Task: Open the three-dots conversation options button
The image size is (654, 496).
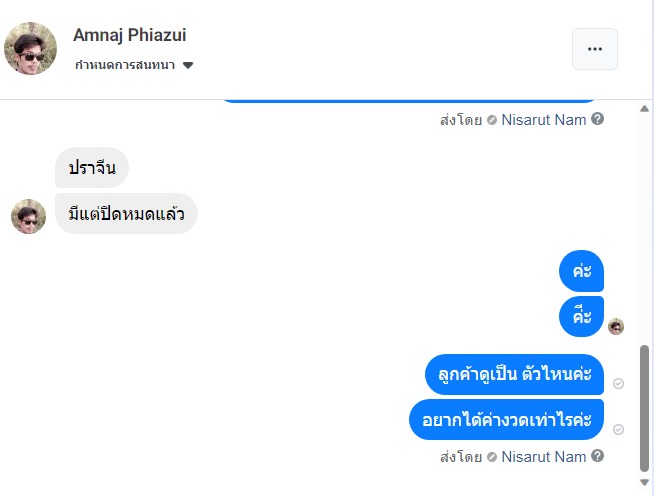Action: 594,49
